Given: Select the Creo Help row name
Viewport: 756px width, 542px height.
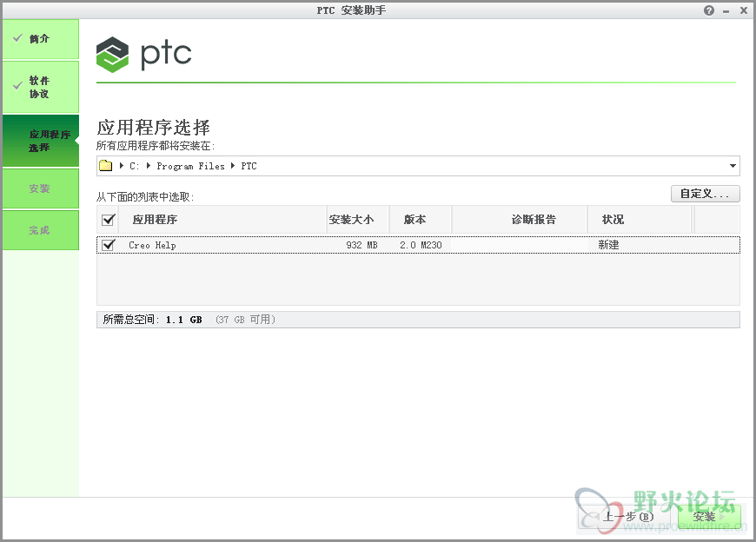Looking at the screenshot, I should [152, 245].
